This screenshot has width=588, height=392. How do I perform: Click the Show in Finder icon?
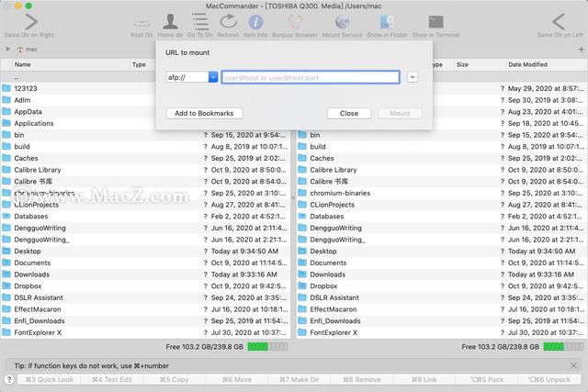387,22
